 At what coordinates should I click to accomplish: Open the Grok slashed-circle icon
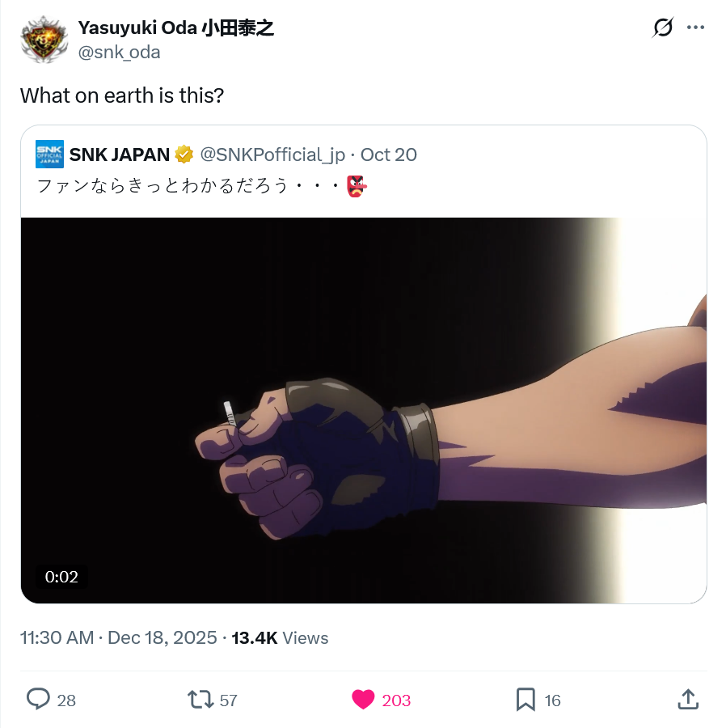(x=662, y=28)
